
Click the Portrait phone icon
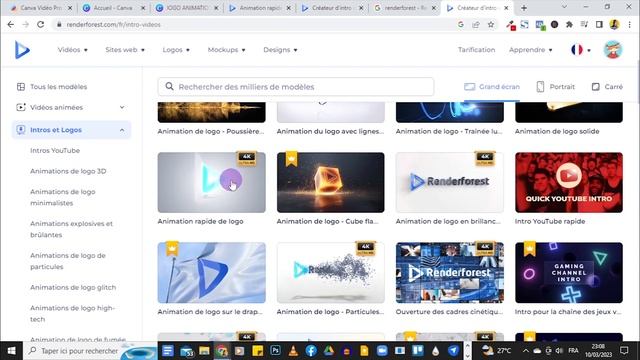click(x=540, y=87)
